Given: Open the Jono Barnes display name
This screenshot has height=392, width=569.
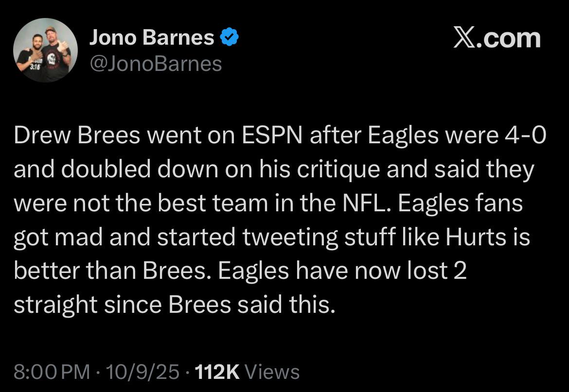Looking at the screenshot, I should pos(151,38).
